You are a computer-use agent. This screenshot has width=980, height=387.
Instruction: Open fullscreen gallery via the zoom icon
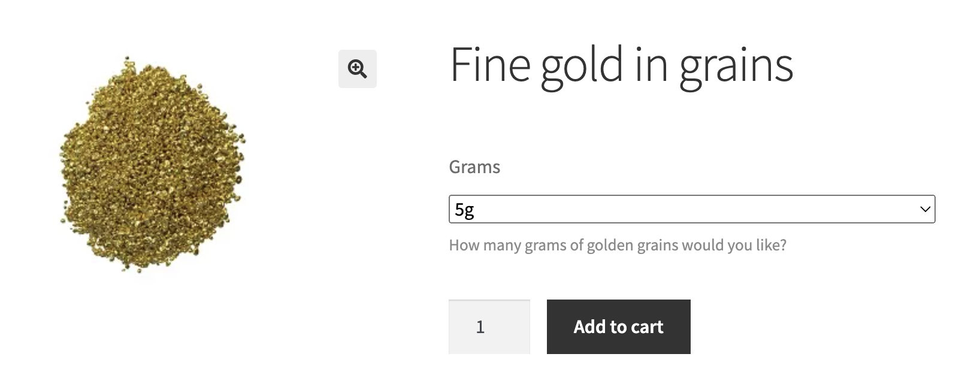click(x=358, y=69)
